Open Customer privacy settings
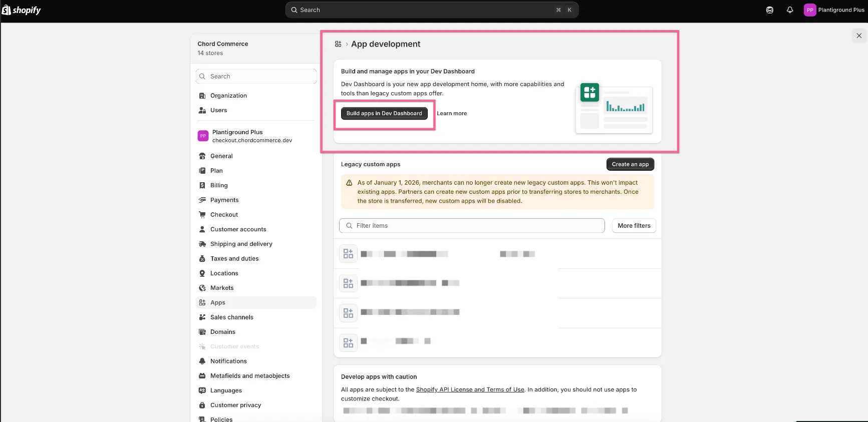 tap(256, 405)
